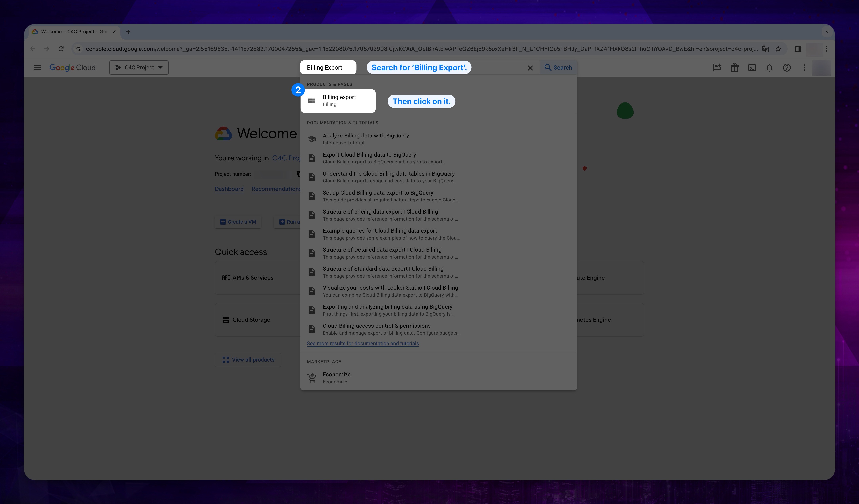Select Structure of Standard data export result
Image resolution: width=859 pixels, height=504 pixels.
click(x=438, y=272)
